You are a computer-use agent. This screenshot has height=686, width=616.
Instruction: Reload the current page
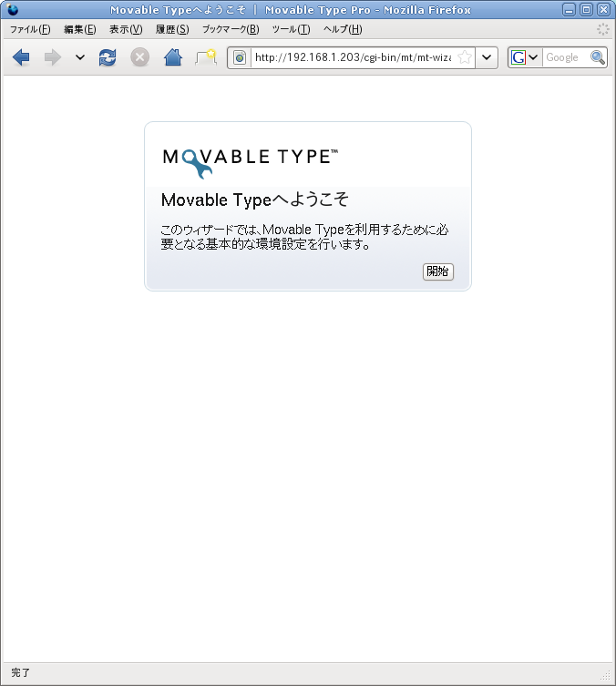coord(108,57)
